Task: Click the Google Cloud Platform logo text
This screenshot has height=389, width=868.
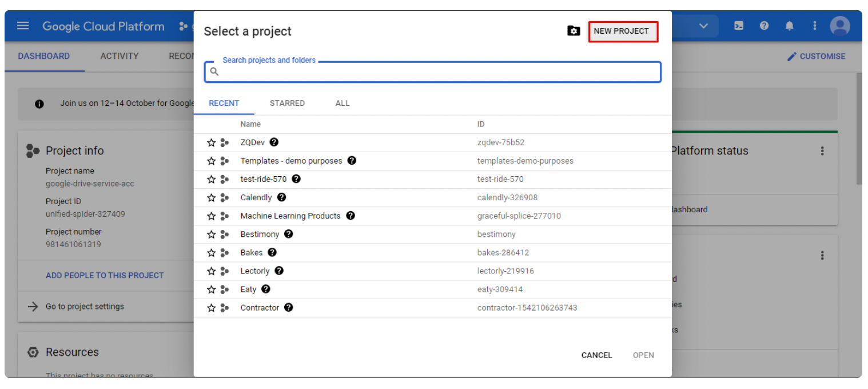Action: 103,26
